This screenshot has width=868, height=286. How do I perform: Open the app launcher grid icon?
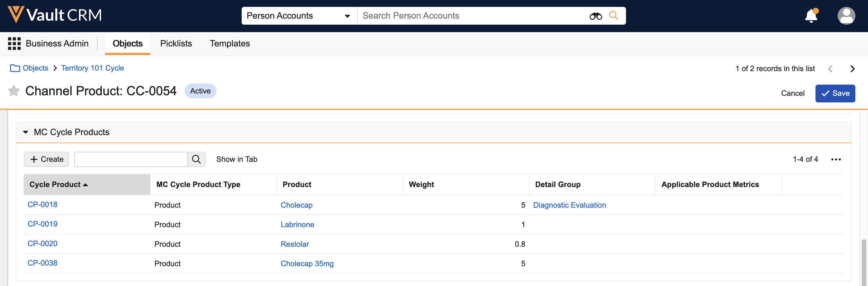tap(14, 43)
